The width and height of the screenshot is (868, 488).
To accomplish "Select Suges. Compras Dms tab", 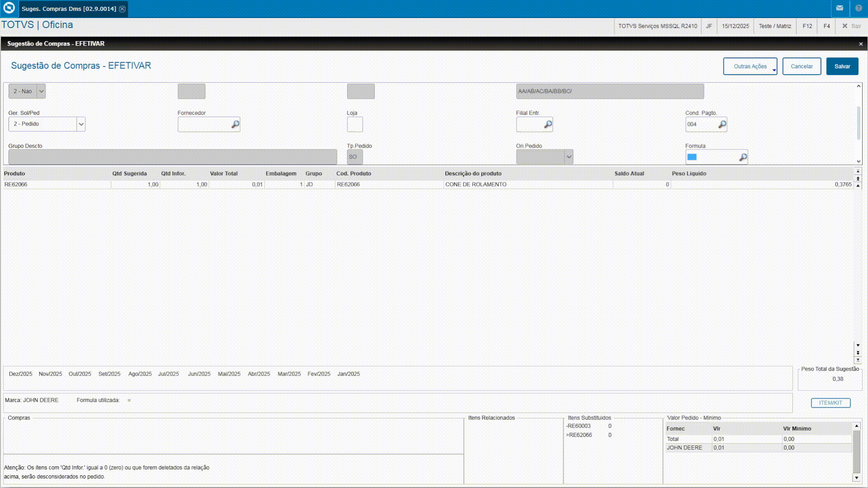I will [69, 9].
